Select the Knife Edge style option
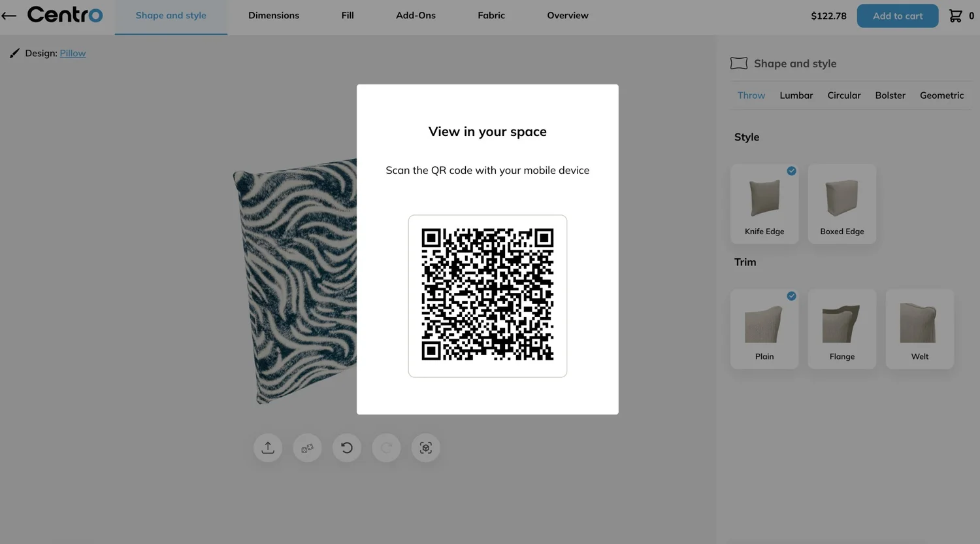Screen dimensions: 980x544 pos(764,204)
